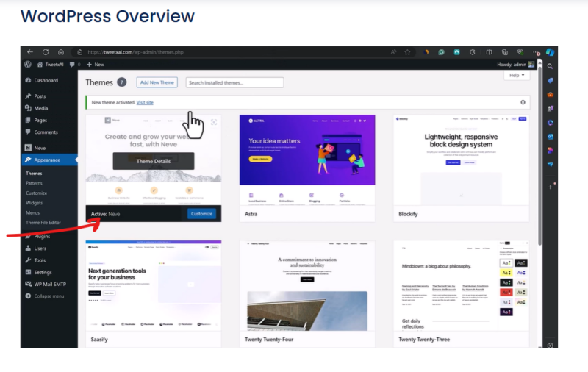Open the Howdy, admin account menu

pos(514,65)
